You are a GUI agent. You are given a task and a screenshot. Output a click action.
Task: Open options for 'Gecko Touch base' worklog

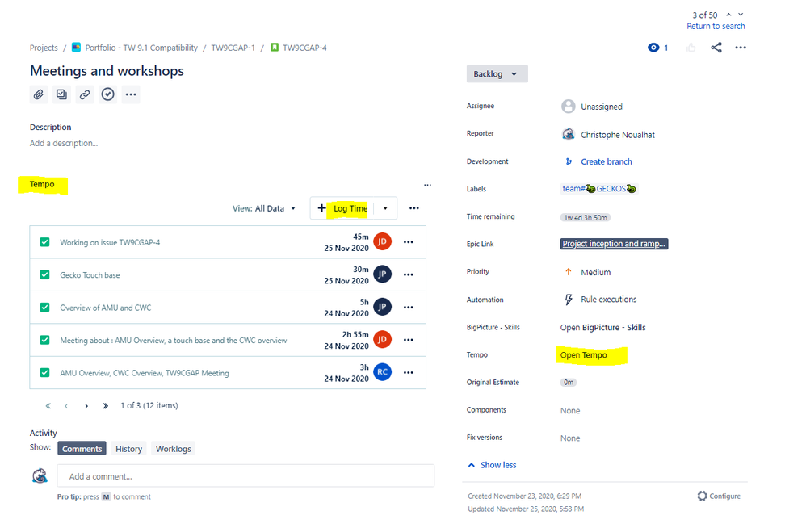[409, 274]
